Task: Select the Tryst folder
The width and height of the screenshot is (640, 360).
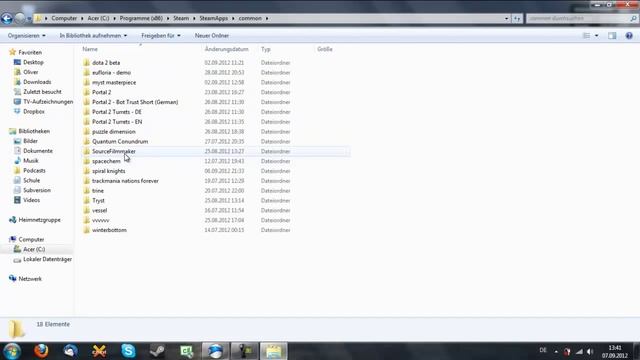Action: [x=98, y=200]
